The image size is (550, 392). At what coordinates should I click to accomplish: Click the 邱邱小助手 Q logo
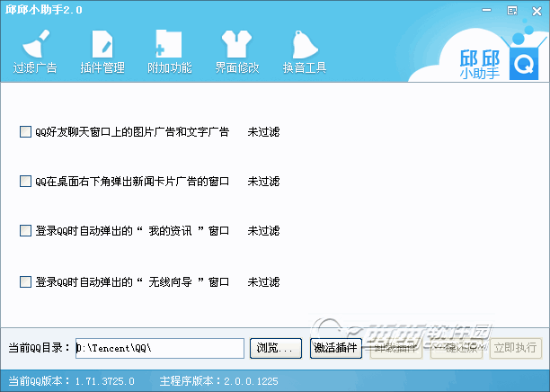524,64
